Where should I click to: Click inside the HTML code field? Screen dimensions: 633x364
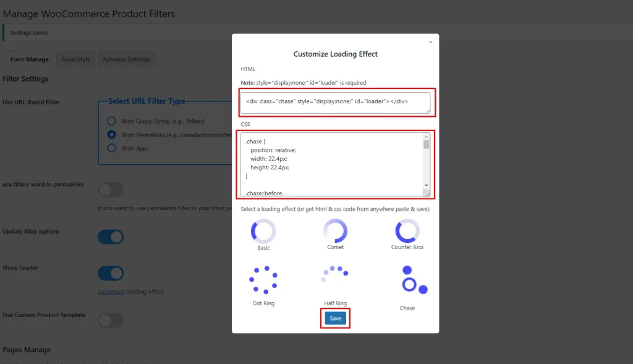(335, 103)
